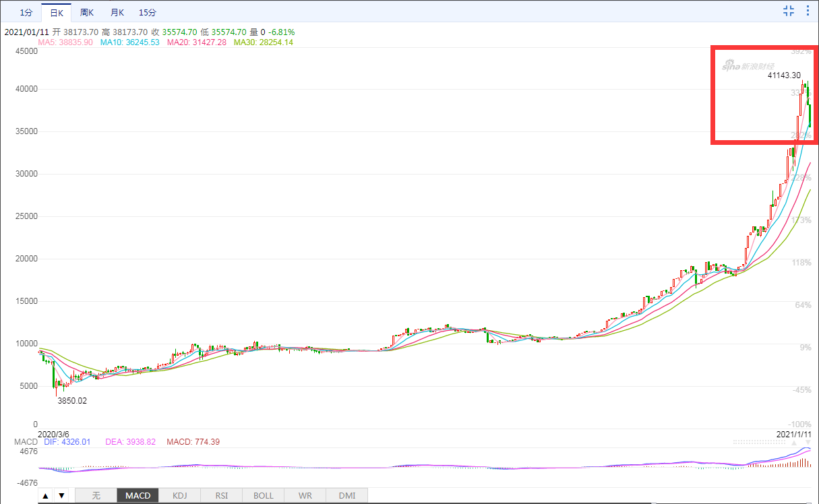Click the MA5: 38835.90 label

(x=65, y=42)
